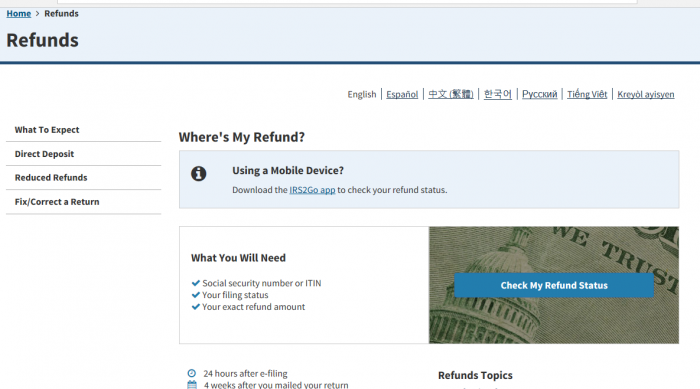Select the English language option

click(x=362, y=94)
